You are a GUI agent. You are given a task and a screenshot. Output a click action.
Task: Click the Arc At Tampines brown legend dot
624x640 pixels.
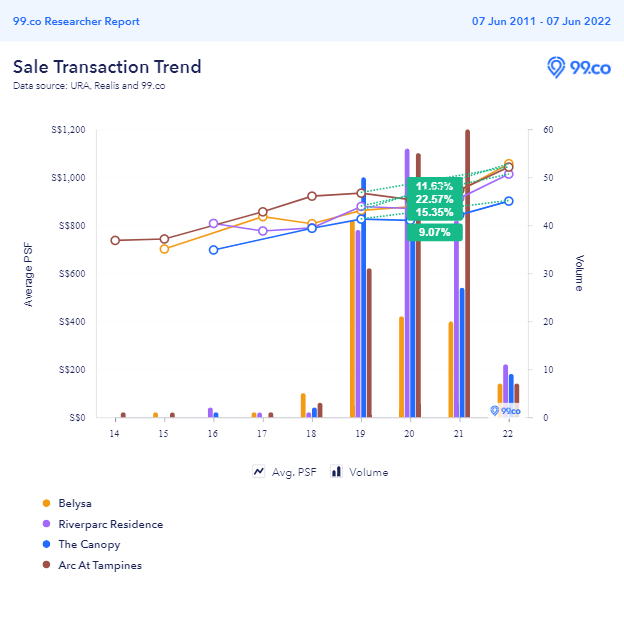click(47, 565)
